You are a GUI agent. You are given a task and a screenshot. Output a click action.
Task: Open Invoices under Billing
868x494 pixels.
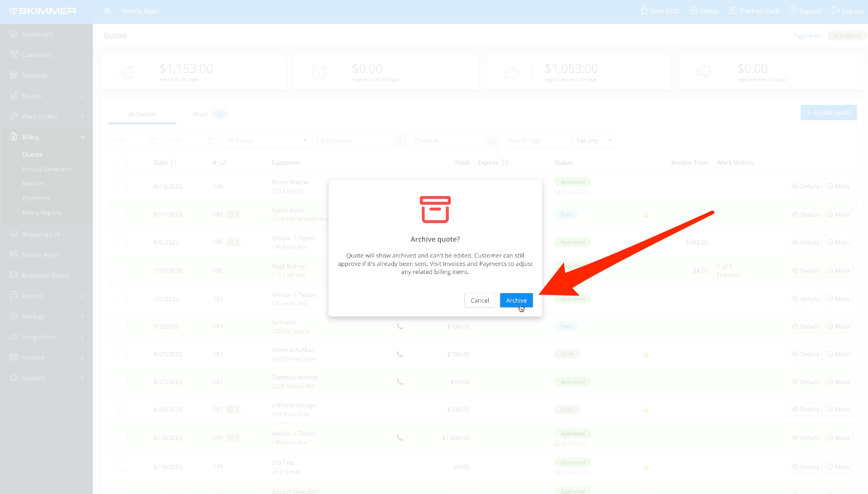tap(33, 184)
